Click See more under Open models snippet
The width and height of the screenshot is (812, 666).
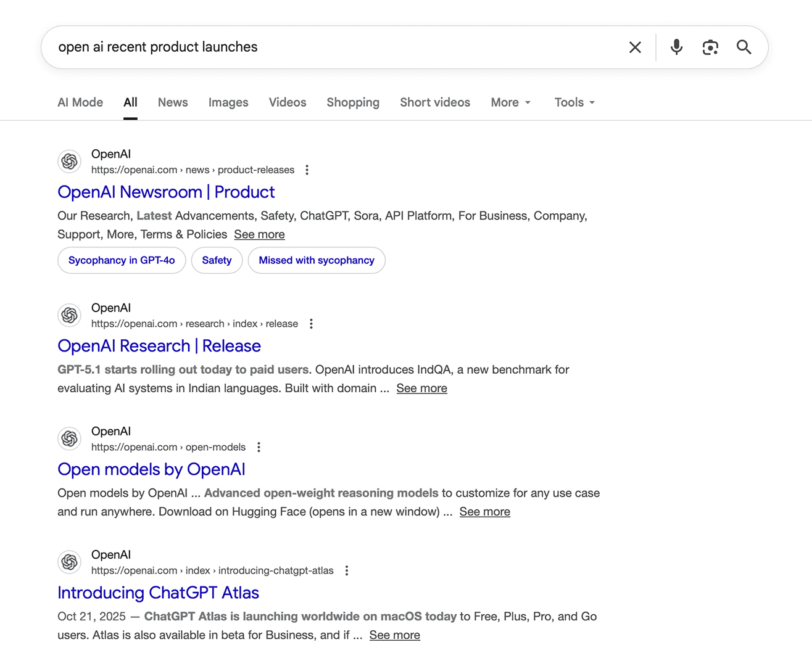pyautogui.click(x=484, y=512)
